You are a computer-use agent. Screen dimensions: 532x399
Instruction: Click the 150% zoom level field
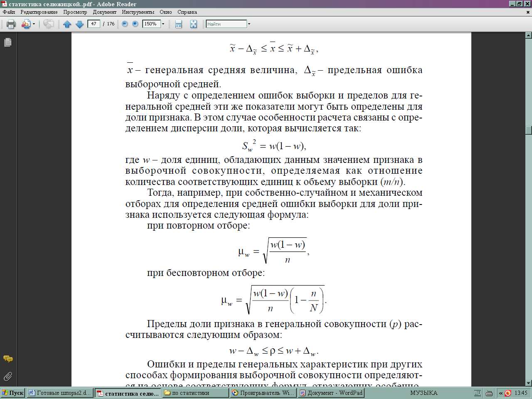151,24
